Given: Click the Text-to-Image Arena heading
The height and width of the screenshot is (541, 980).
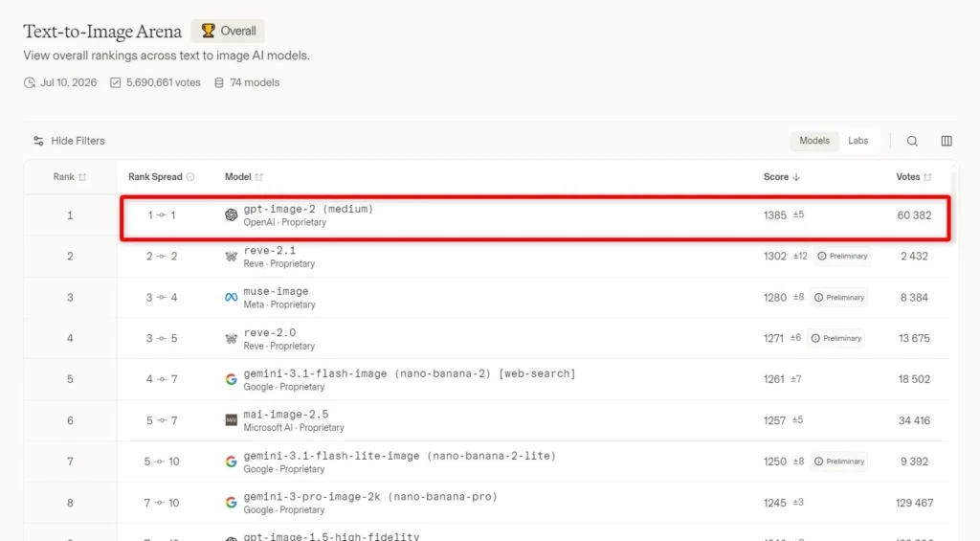Looking at the screenshot, I should (x=102, y=32).
